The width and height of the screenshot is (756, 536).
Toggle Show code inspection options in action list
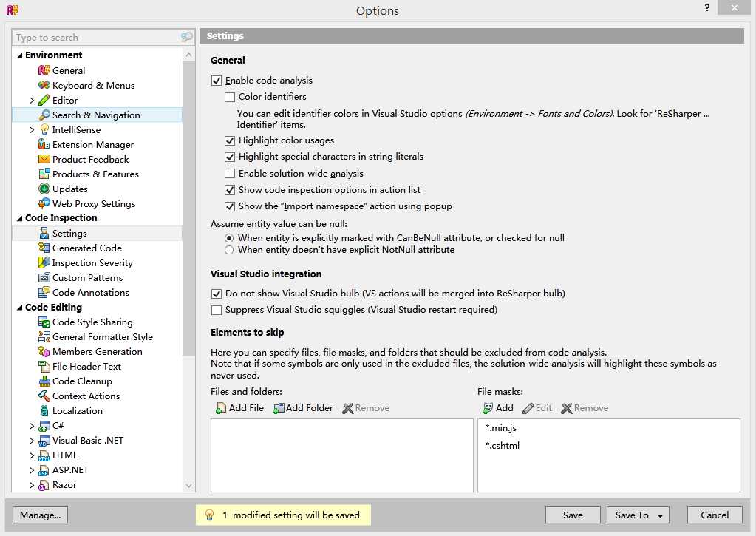coord(230,189)
